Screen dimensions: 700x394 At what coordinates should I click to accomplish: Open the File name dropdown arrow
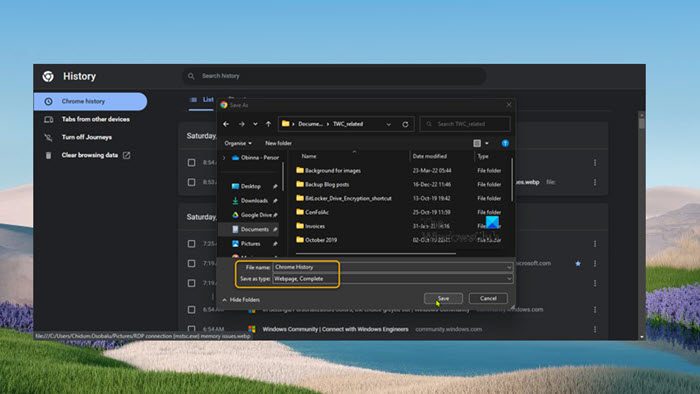tap(508, 267)
